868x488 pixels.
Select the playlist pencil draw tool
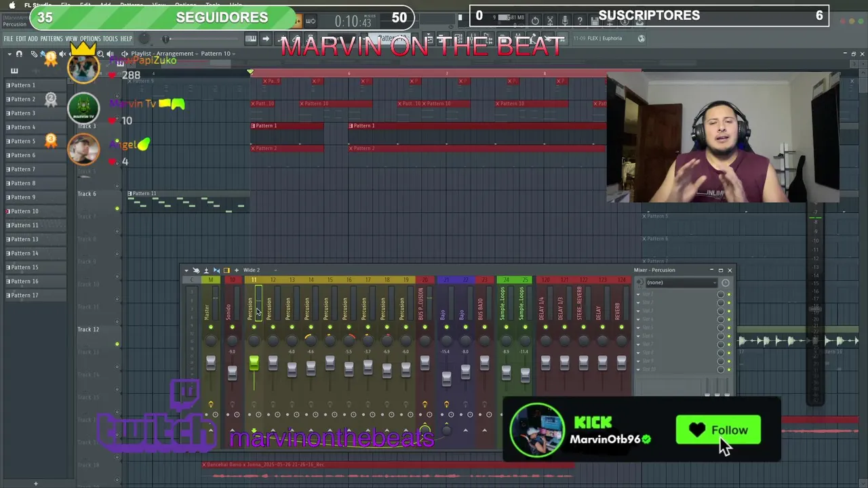tap(34, 54)
